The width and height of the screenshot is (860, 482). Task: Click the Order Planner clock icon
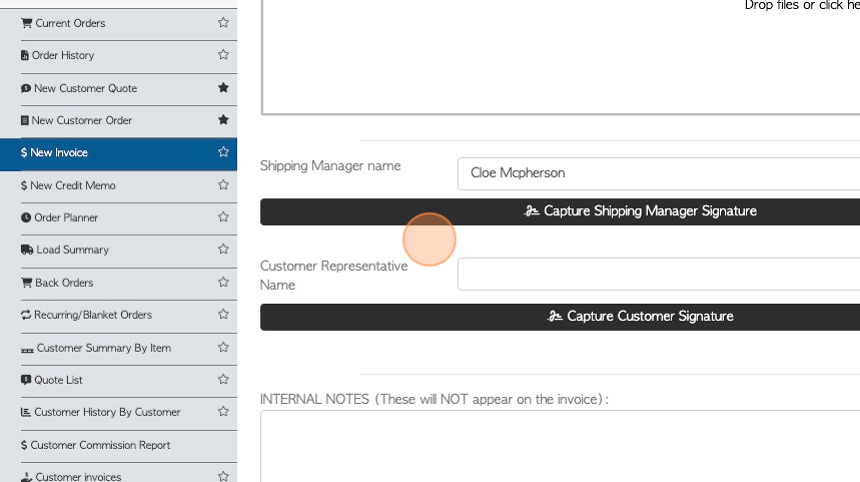pyautogui.click(x=26, y=218)
